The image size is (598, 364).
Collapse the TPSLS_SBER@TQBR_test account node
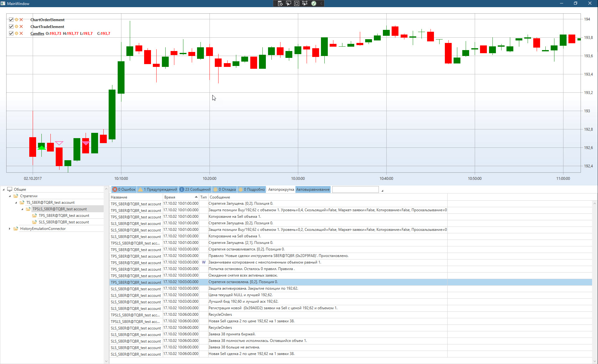(22, 209)
